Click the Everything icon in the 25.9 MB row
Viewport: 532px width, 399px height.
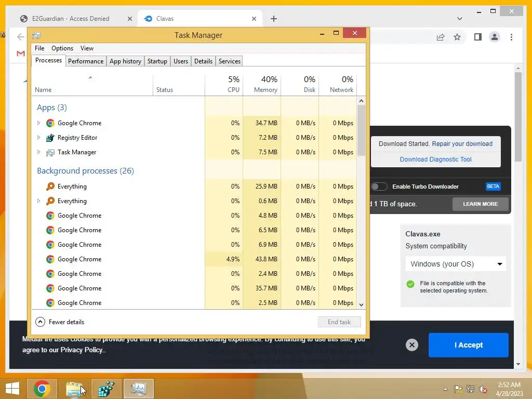pyautogui.click(x=50, y=187)
